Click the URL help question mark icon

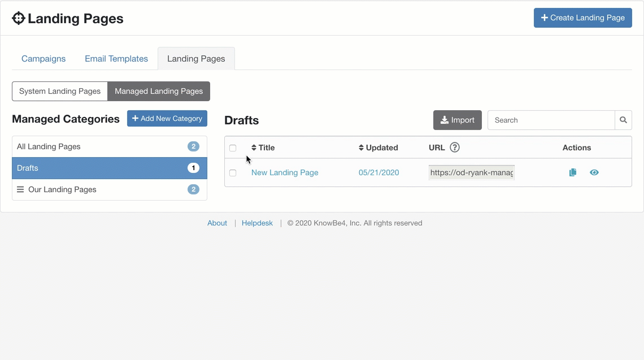454,147
